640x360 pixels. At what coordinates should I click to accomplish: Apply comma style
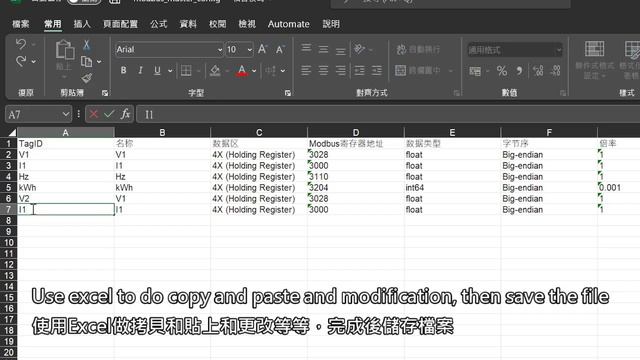tap(519, 71)
